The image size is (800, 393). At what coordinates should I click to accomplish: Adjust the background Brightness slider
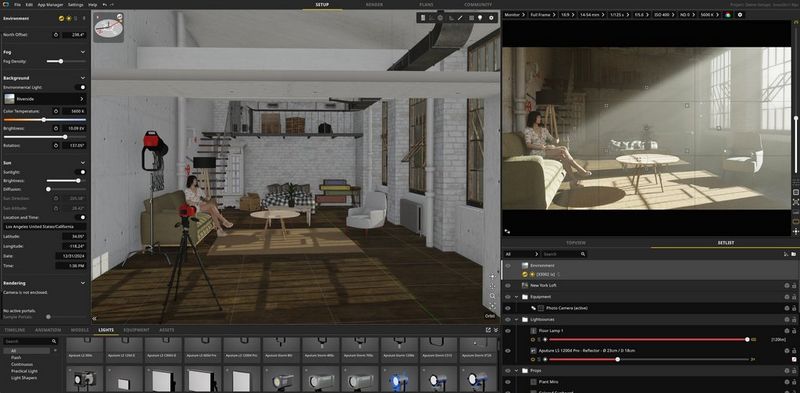(x=45, y=137)
